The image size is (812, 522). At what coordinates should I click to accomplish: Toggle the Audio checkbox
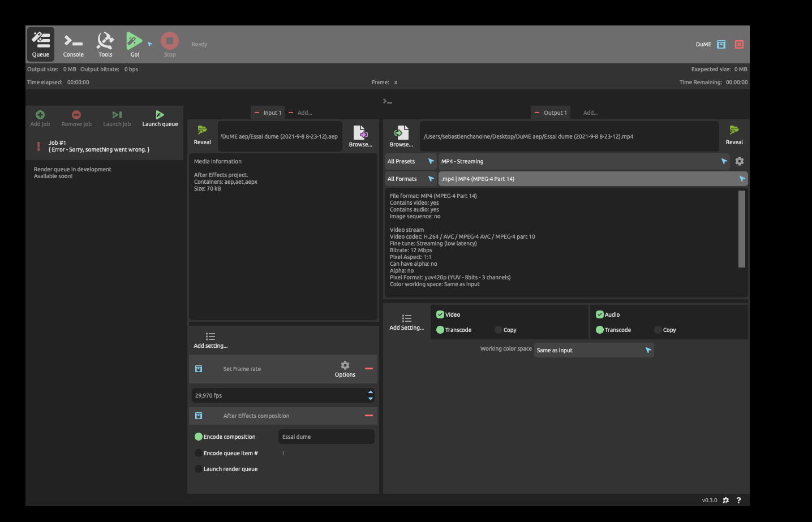[600, 314]
